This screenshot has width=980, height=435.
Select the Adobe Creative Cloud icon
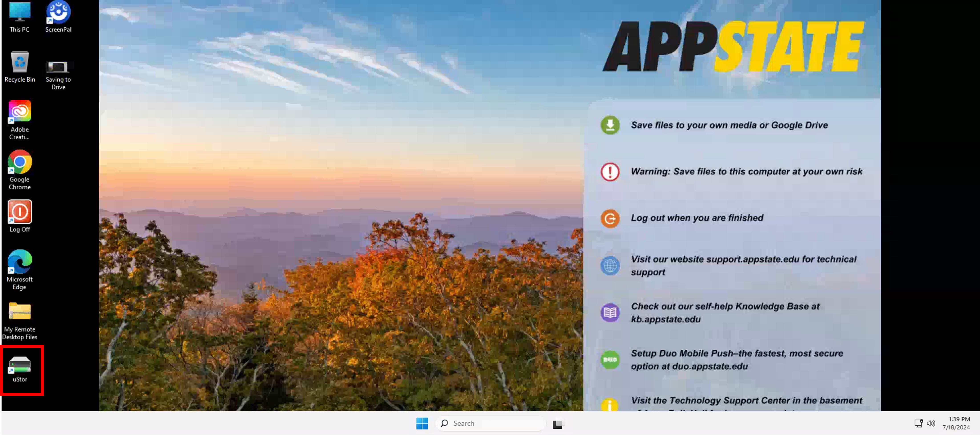[x=19, y=120]
